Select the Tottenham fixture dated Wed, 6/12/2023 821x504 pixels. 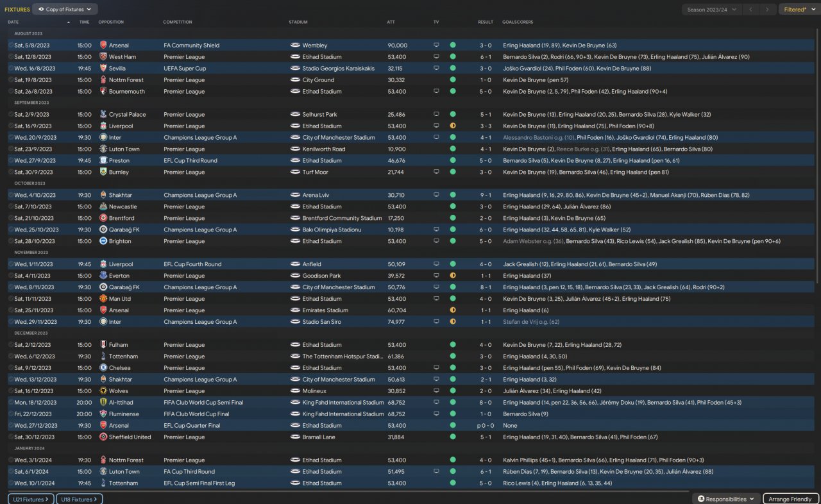(x=410, y=357)
